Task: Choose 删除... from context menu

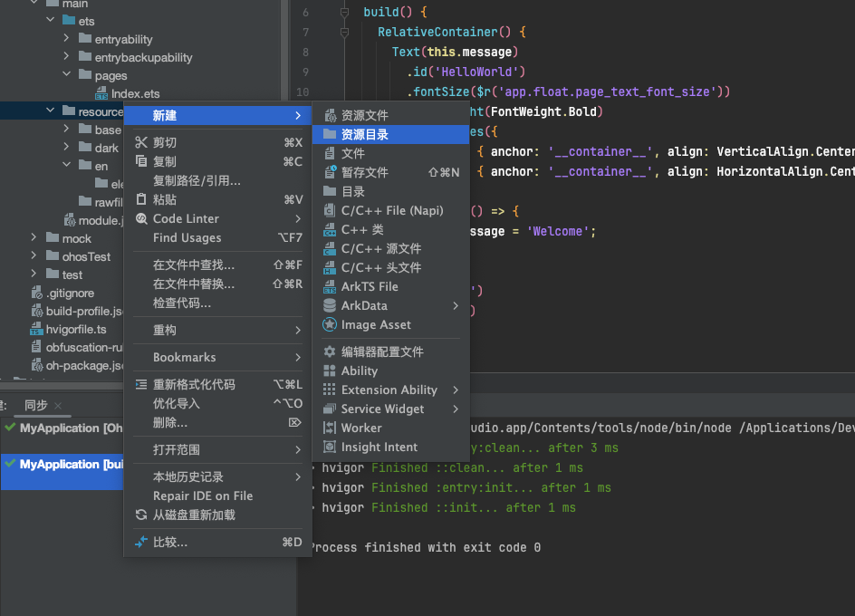Action: pos(218,423)
